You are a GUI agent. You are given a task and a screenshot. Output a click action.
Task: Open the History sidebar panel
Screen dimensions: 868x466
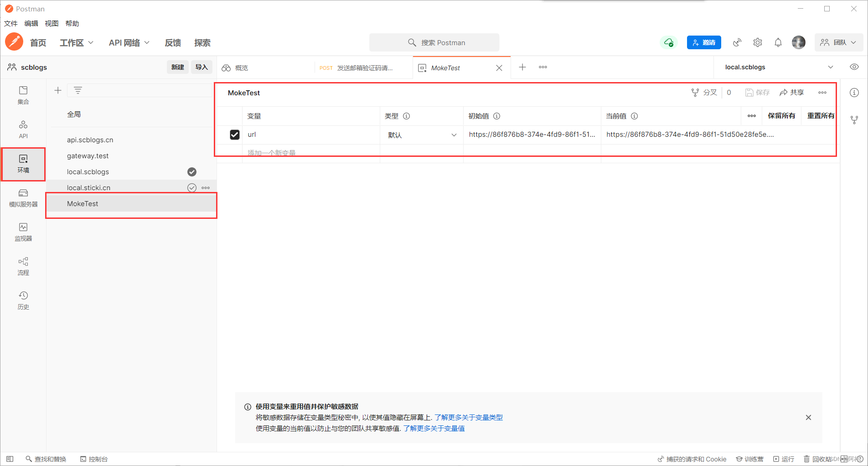pyautogui.click(x=23, y=300)
